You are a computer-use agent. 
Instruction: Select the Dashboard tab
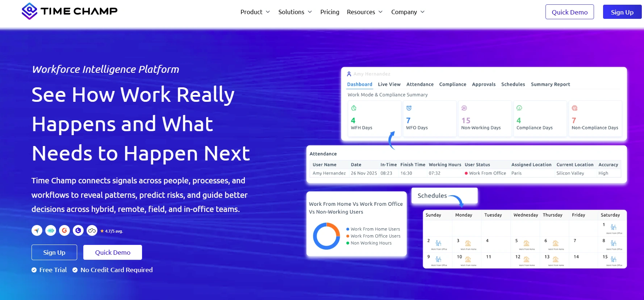point(360,84)
